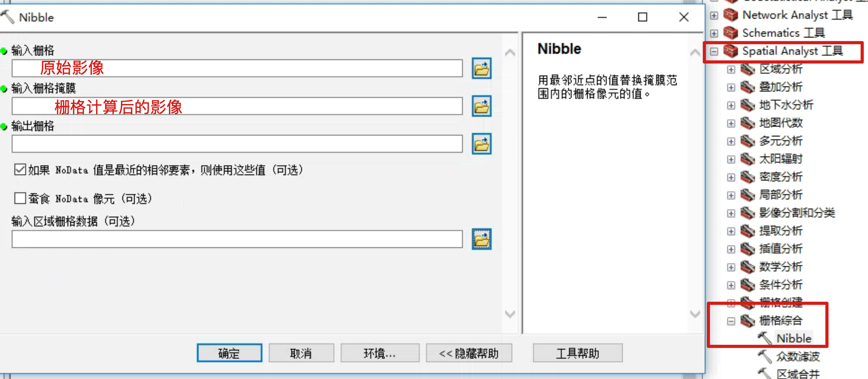Click the 局部分析 toolset icon
Image resolution: width=868 pixels, height=379 pixels.
pos(747,195)
